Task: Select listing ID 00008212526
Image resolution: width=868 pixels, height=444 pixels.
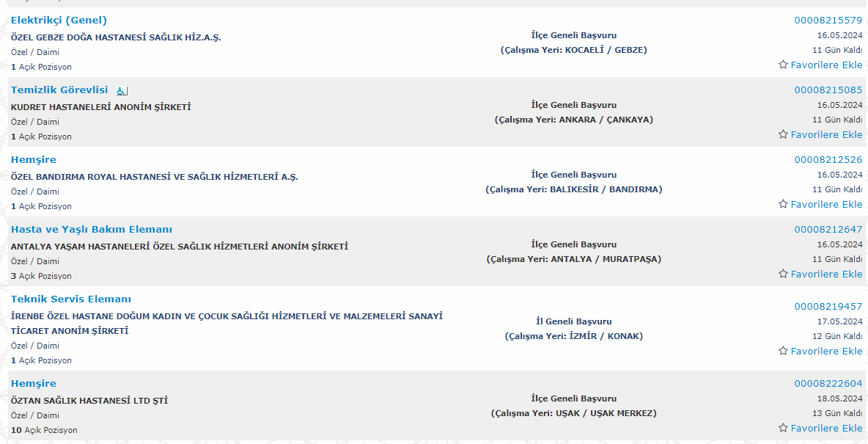Action: (x=828, y=159)
